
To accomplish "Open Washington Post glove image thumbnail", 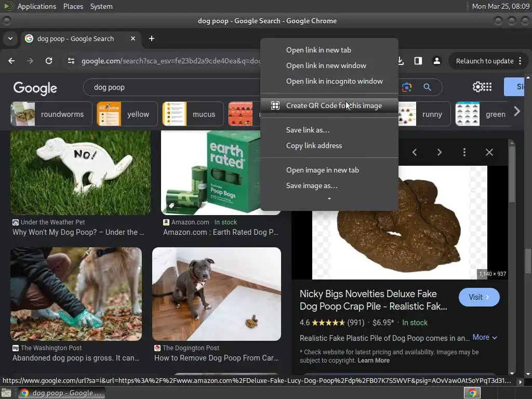I will click(x=76, y=294).
